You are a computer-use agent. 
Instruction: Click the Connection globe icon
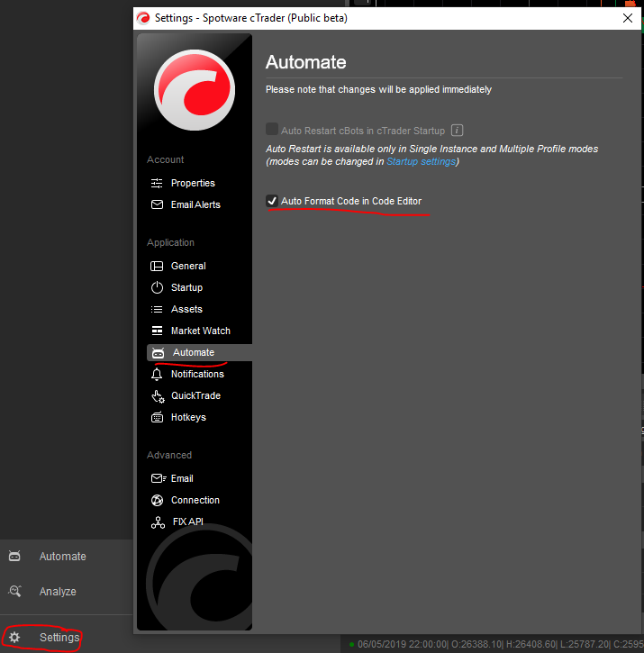pos(157,500)
